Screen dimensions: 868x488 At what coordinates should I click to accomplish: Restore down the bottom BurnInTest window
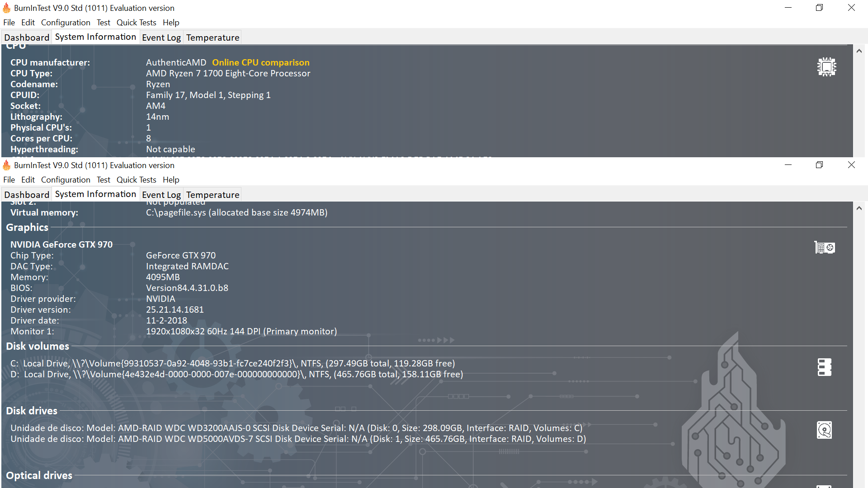(x=819, y=165)
